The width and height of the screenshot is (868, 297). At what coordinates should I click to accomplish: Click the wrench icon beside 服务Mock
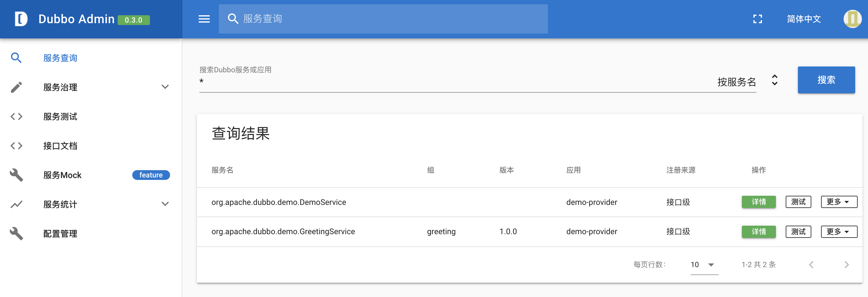[x=16, y=175]
